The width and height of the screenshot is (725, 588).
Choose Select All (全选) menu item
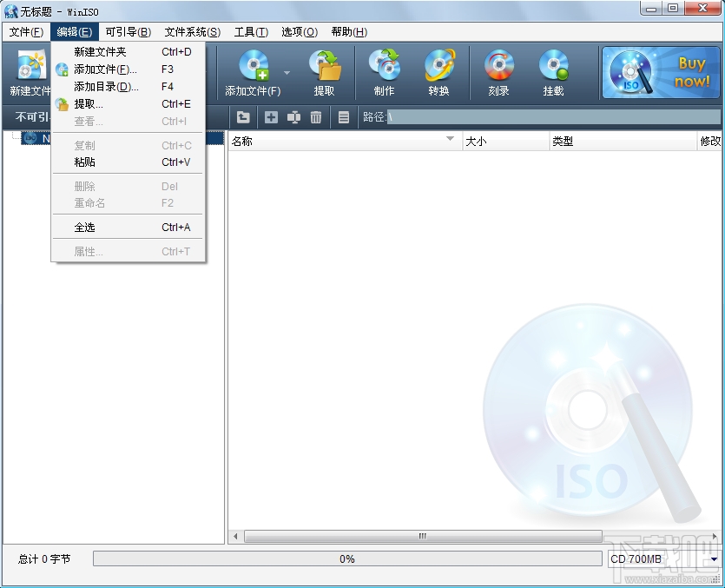point(129,228)
